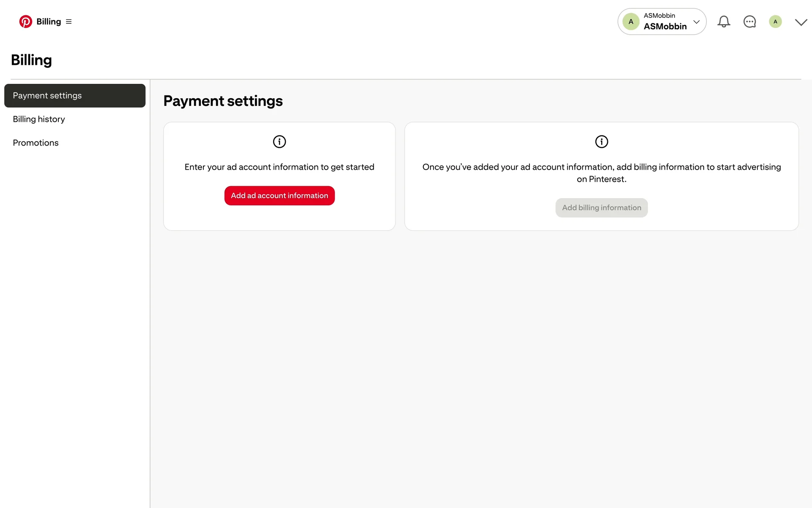This screenshot has width=812, height=508.
Task: Click info icon in ad account card
Action: click(280, 141)
